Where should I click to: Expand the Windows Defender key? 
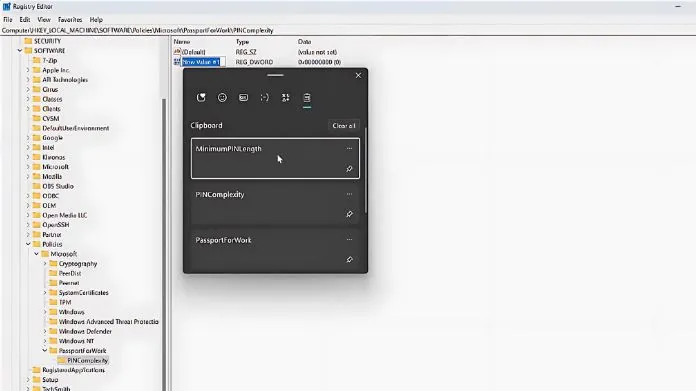[45, 332]
